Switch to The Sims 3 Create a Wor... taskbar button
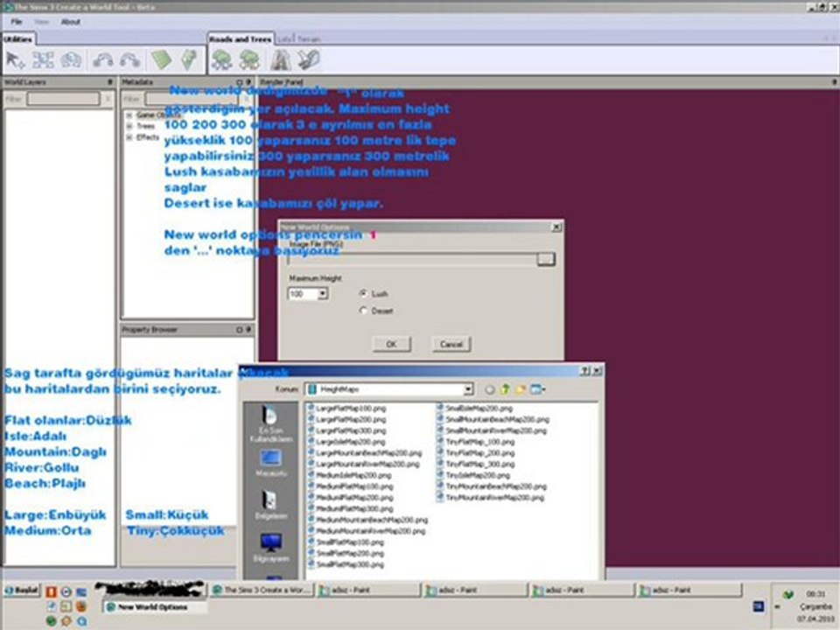 pyautogui.click(x=262, y=590)
